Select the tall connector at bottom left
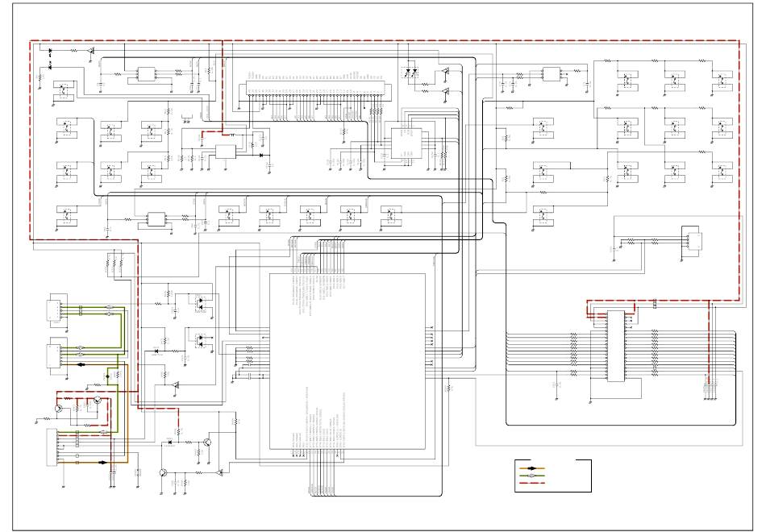766x532 pixels. (52, 447)
